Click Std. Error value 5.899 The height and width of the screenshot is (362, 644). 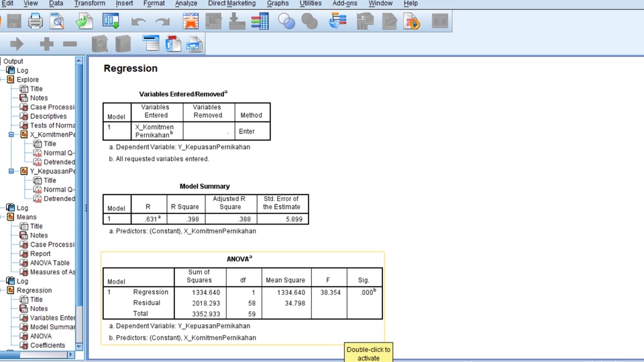pyautogui.click(x=294, y=219)
